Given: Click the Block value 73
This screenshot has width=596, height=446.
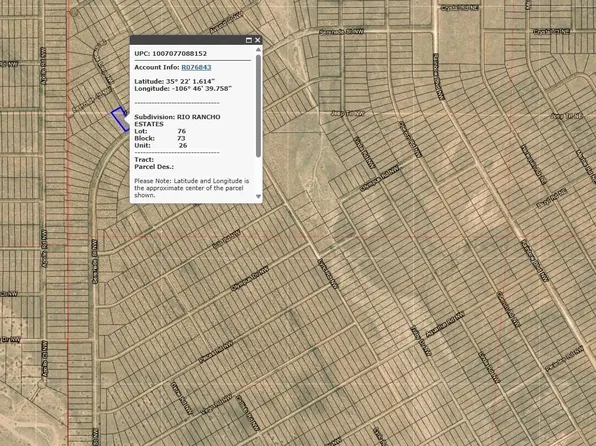Looking at the screenshot, I should pos(181,138).
